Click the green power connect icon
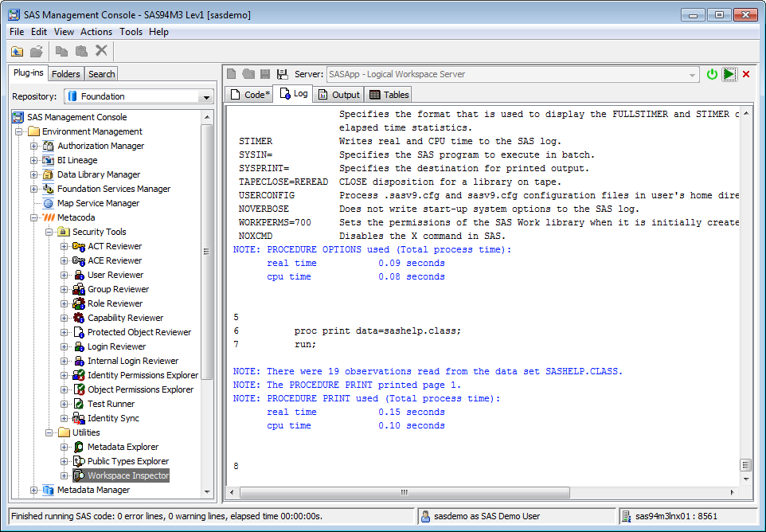 coord(712,74)
